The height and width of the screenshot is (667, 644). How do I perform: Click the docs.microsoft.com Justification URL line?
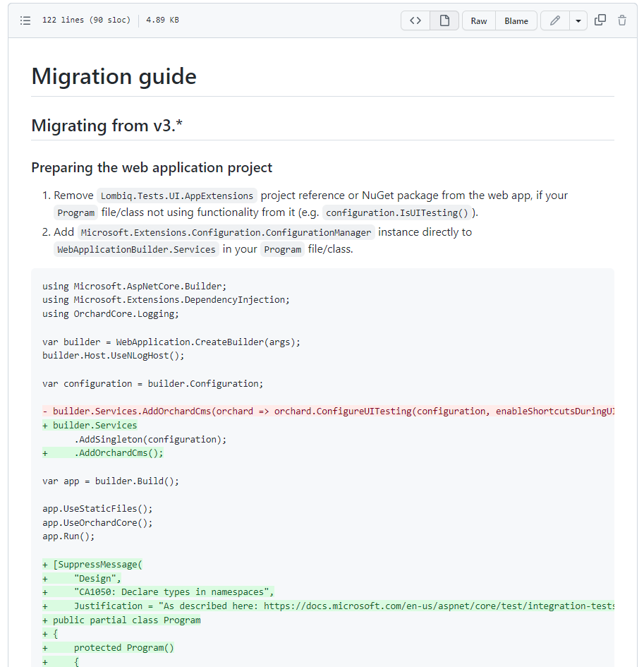(x=328, y=606)
